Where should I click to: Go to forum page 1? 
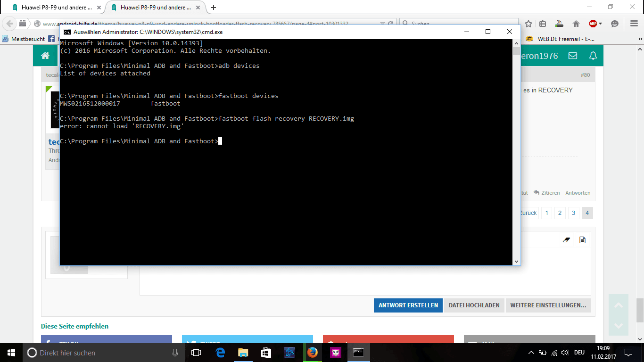(x=546, y=213)
